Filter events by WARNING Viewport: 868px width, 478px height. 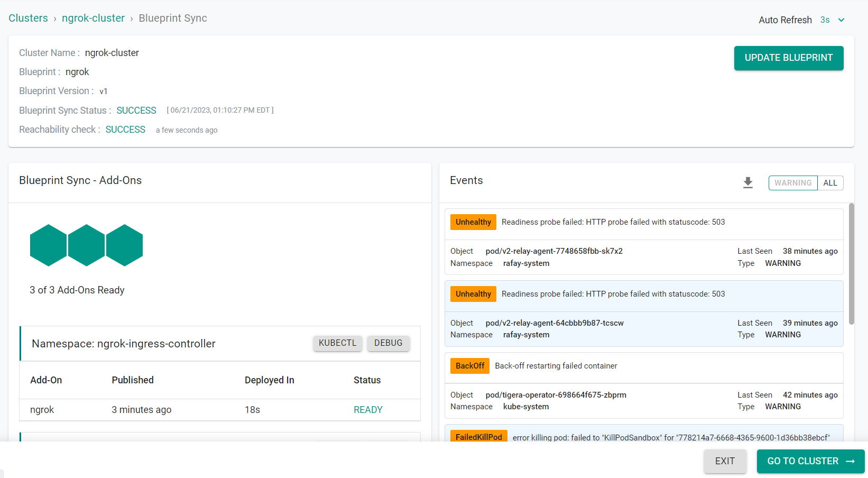point(793,183)
